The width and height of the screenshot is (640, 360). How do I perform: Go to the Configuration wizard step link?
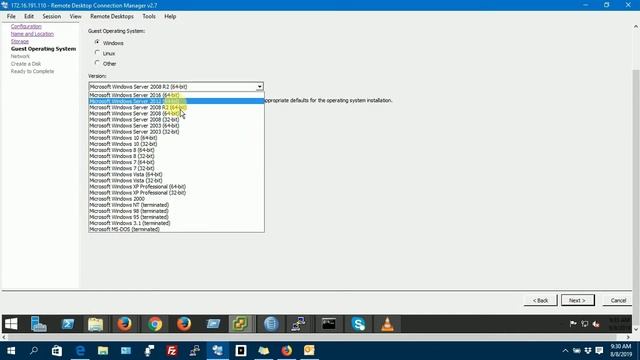tap(26, 26)
